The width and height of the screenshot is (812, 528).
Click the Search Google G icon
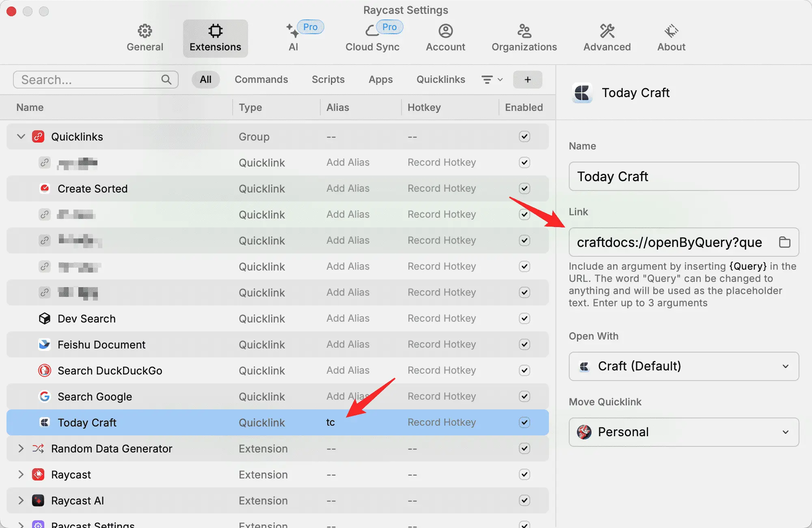(x=45, y=396)
